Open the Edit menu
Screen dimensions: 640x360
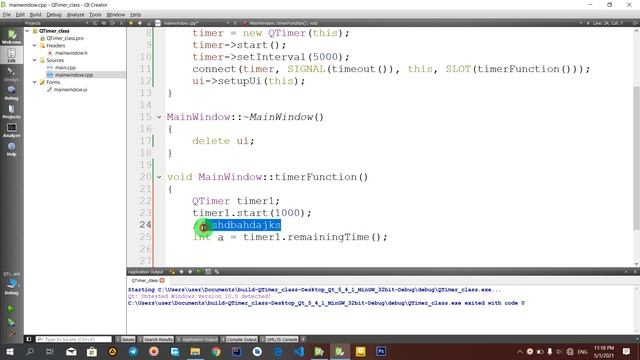20,15
